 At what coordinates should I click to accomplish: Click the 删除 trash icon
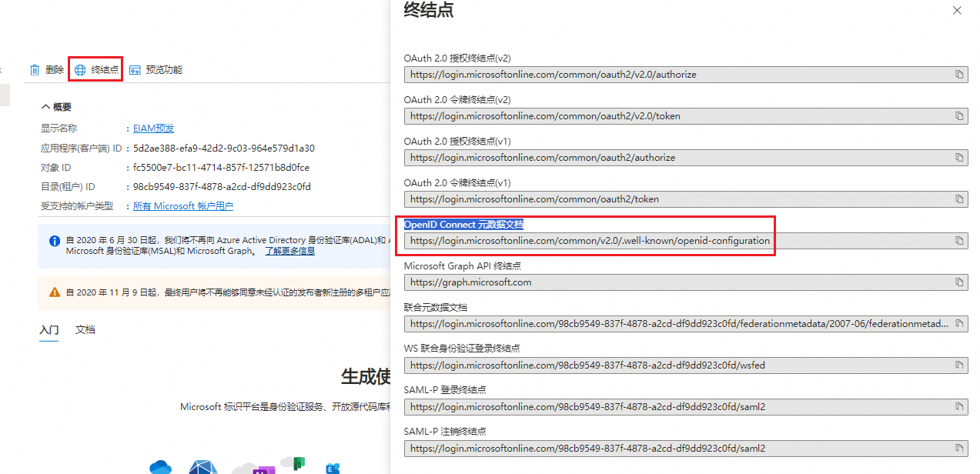pyautogui.click(x=35, y=70)
